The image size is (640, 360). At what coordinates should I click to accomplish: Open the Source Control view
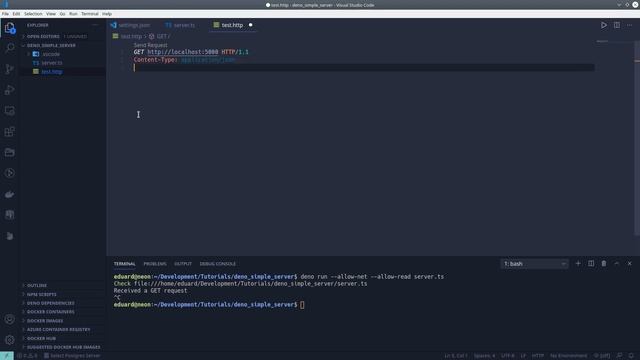[9, 69]
